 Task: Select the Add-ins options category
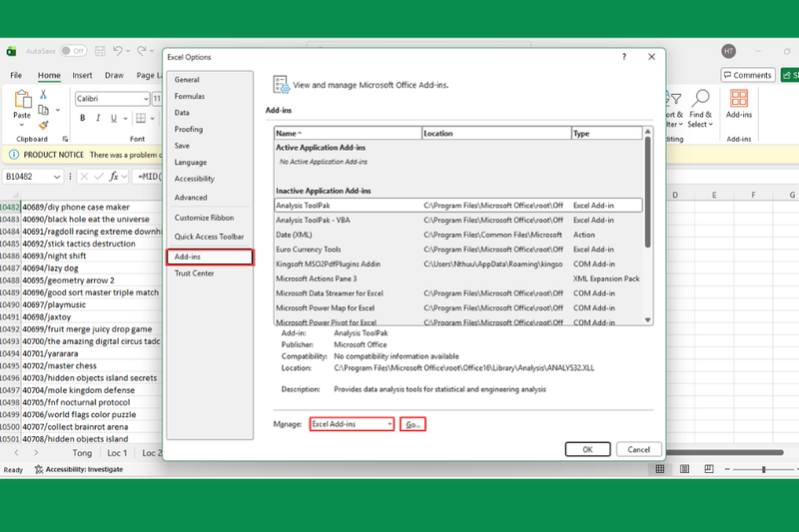click(210, 257)
